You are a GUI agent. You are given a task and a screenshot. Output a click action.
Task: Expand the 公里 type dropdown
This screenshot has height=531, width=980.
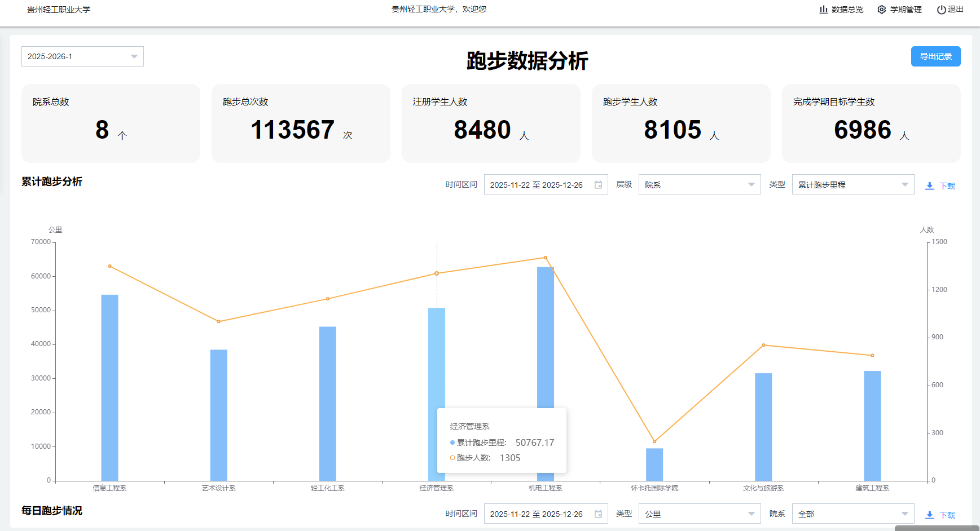click(x=699, y=514)
